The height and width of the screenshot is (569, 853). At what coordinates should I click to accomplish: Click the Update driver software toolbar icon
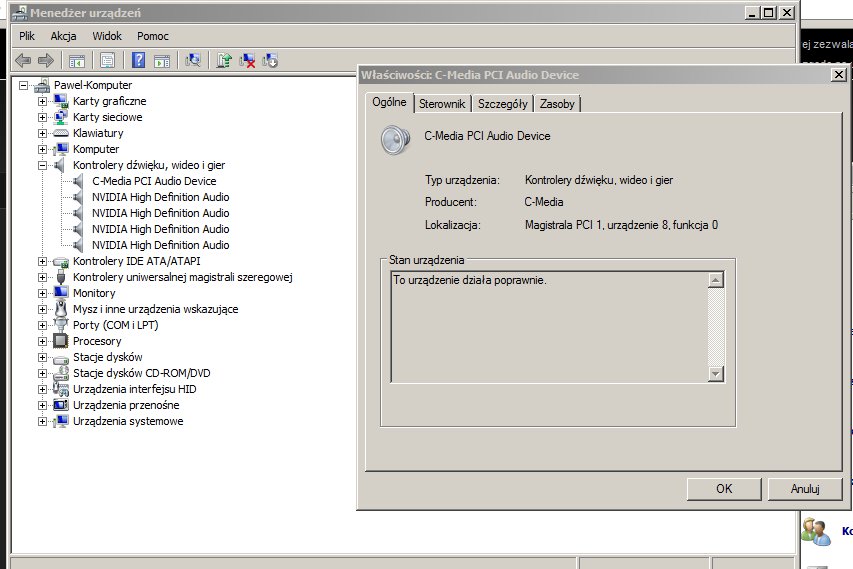coord(224,60)
